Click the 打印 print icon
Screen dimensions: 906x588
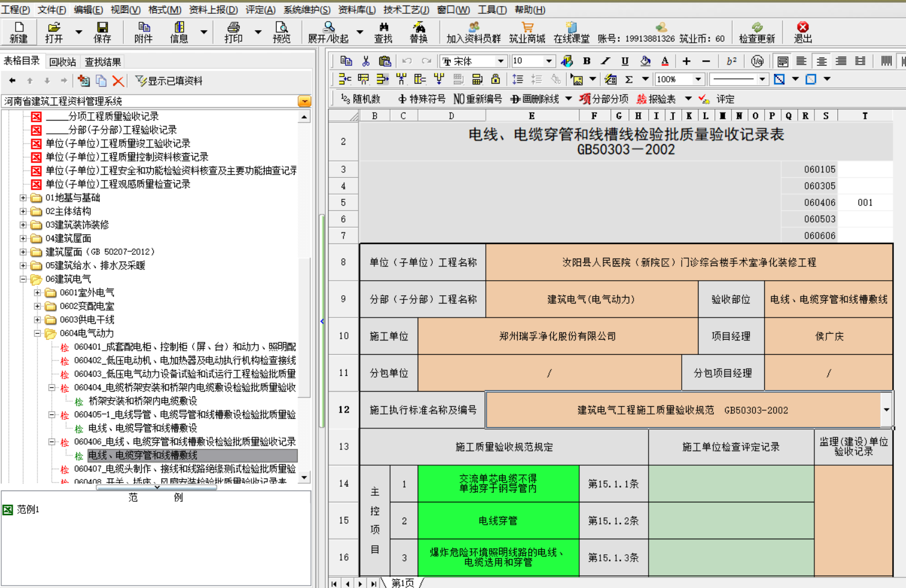pos(233,32)
